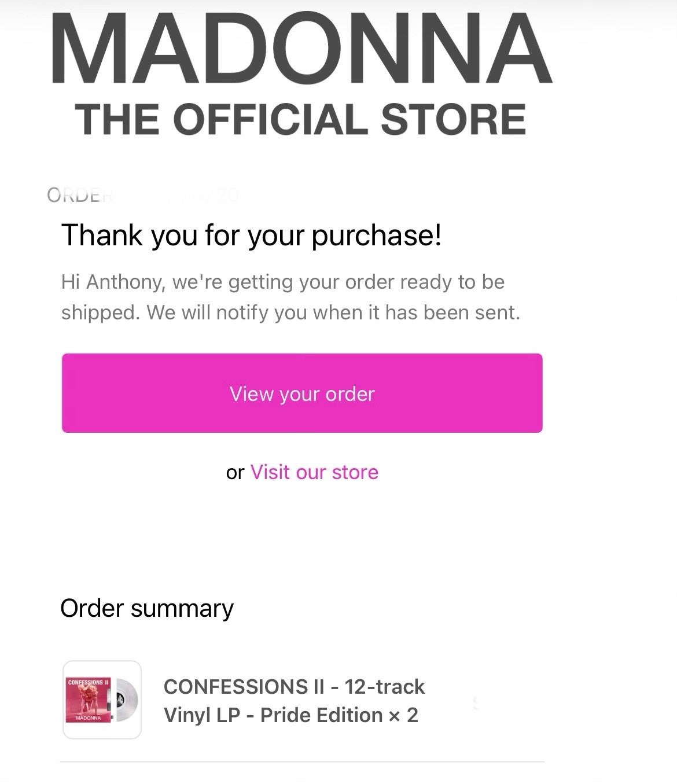
Task: Click the Thank you for your purchase heading
Action: [251, 235]
